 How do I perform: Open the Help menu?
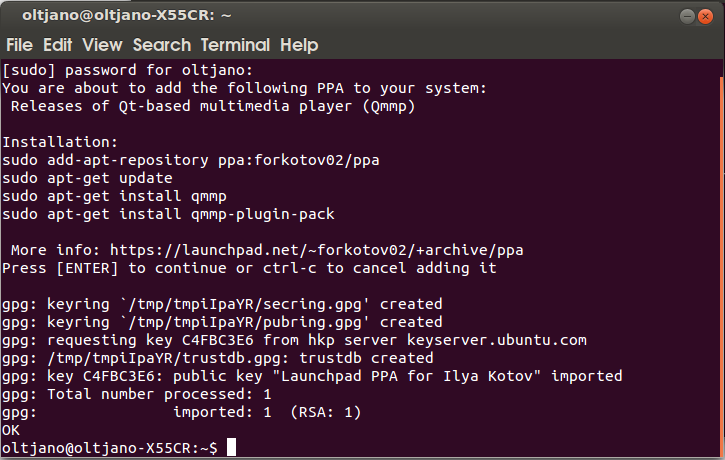pyautogui.click(x=299, y=45)
